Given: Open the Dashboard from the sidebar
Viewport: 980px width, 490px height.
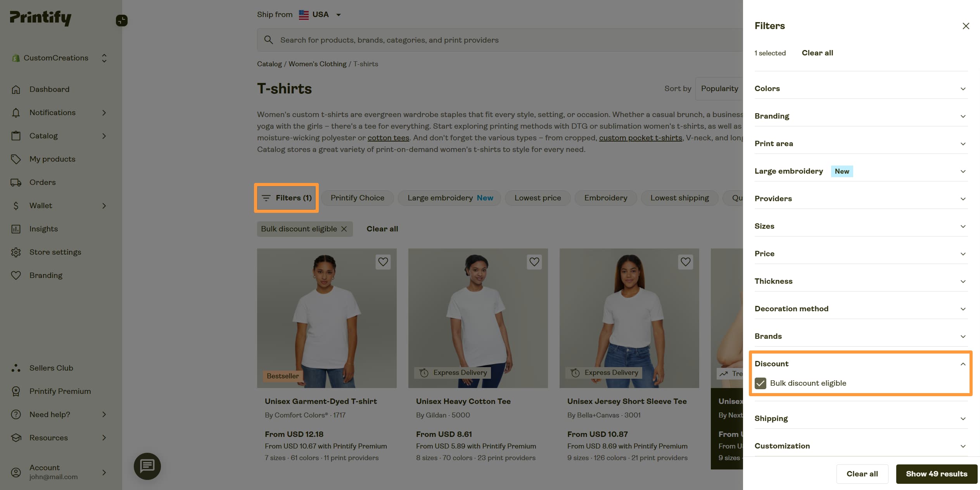Looking at the screenshot, I should [x=50, y=89].
